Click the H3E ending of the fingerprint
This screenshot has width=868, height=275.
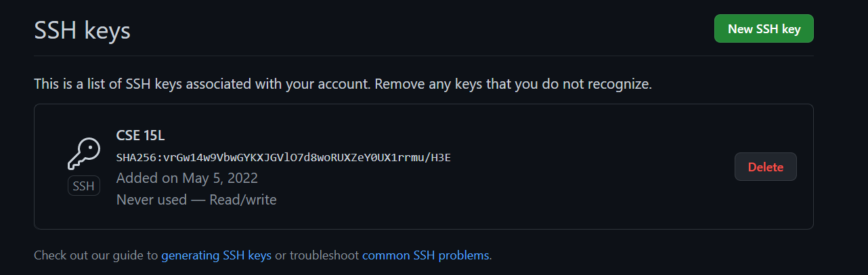(x=441, y=158)
